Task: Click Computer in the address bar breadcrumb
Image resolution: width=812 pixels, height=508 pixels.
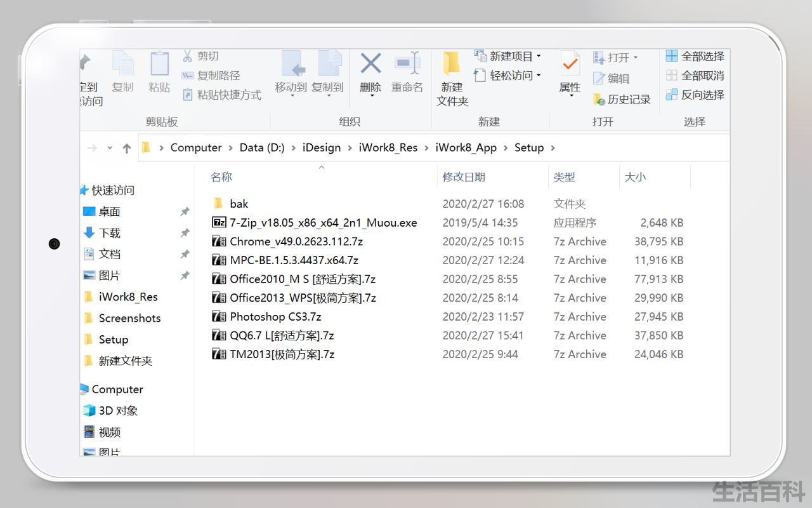Action: pyautogui.click(x=196, y=147)
